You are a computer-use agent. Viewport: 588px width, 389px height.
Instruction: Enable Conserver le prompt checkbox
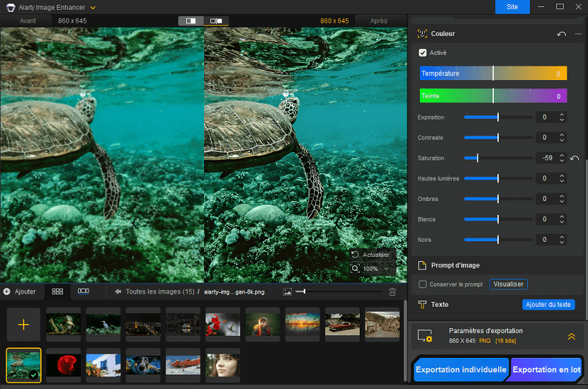(423, 285)
